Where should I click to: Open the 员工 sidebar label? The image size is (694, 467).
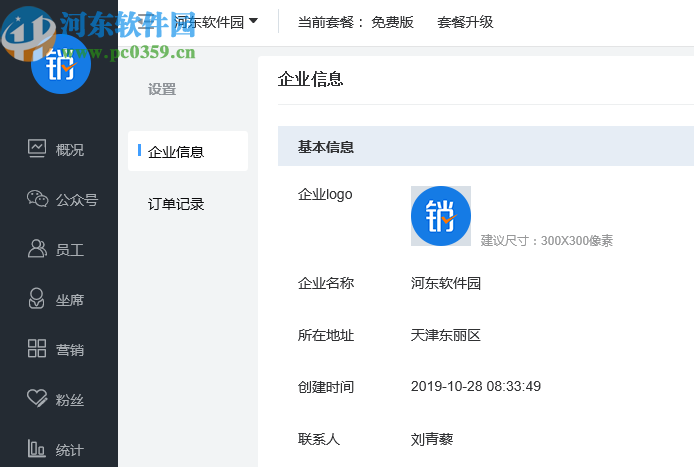click(x=70, y=250)
